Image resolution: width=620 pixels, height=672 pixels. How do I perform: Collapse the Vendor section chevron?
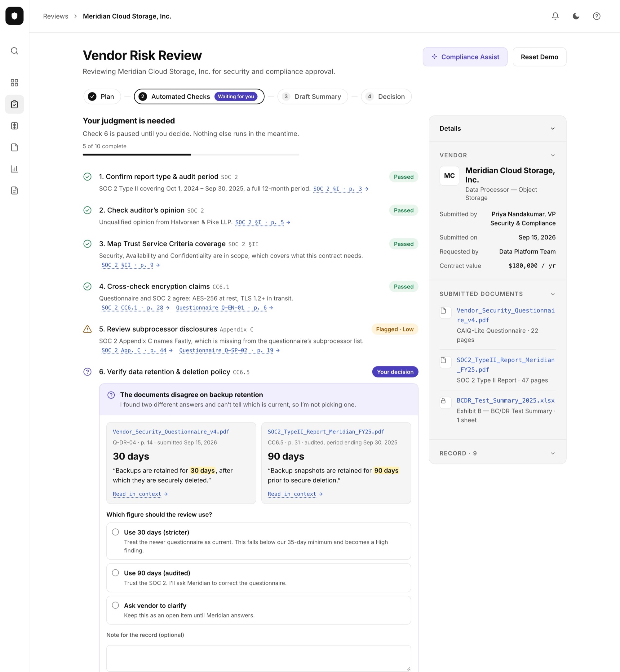tap(552, 155)
